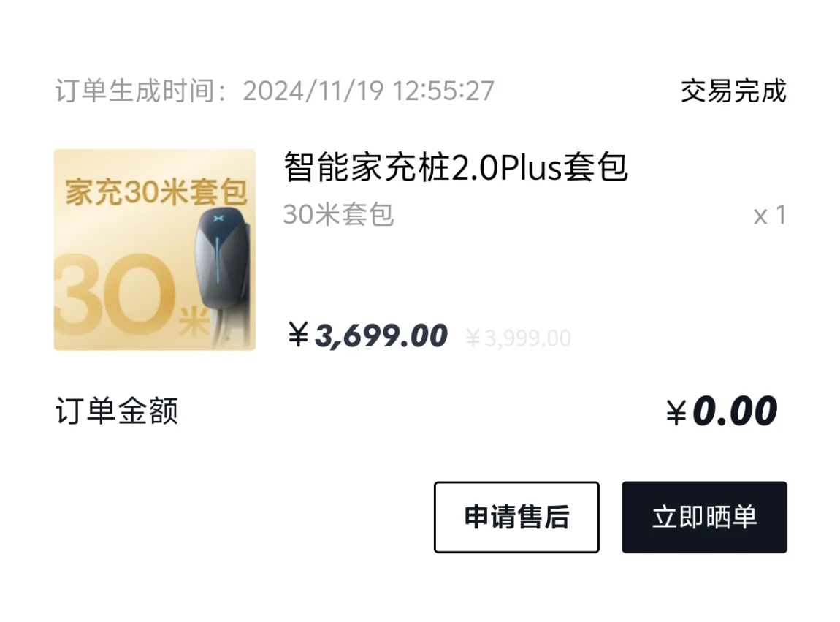Click the x 1 quantity indicator
The image size is (840, 622).
(x=770, y=216)
